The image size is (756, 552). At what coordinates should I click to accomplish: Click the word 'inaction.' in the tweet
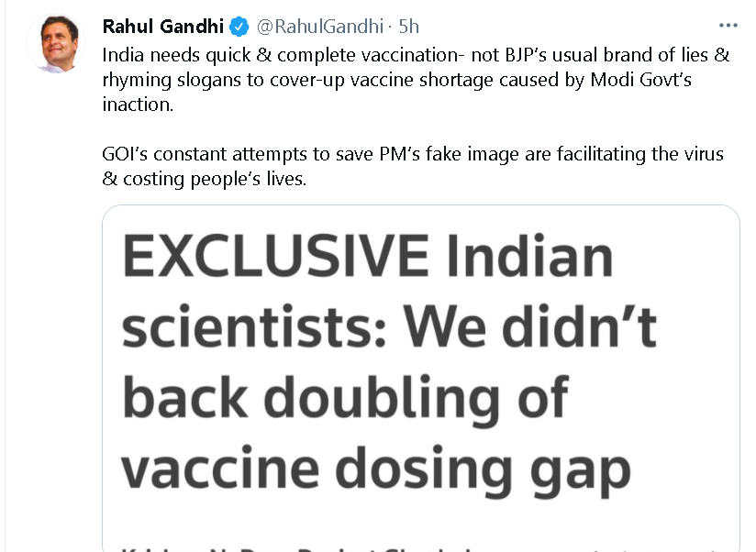(x=138, y=105)
